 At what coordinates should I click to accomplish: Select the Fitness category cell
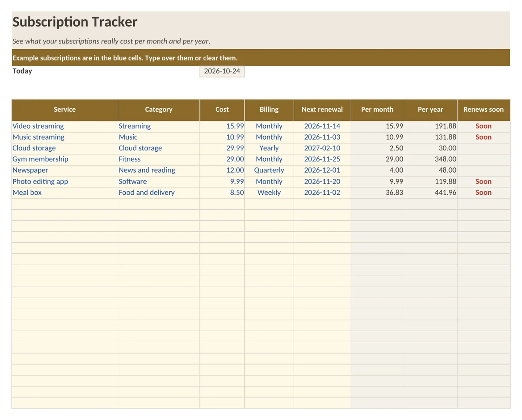pyautogui.click(x=159, y=159)
